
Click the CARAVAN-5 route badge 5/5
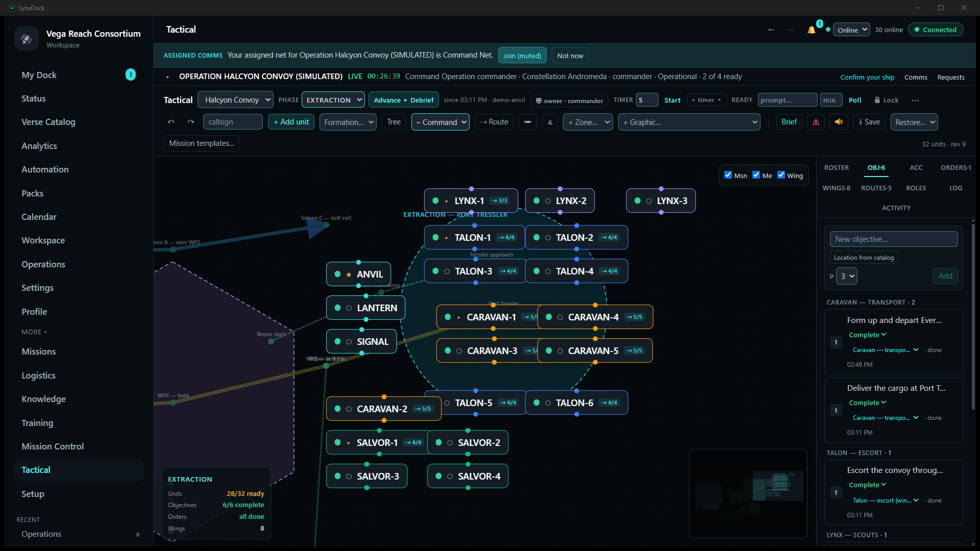point(634,350)
